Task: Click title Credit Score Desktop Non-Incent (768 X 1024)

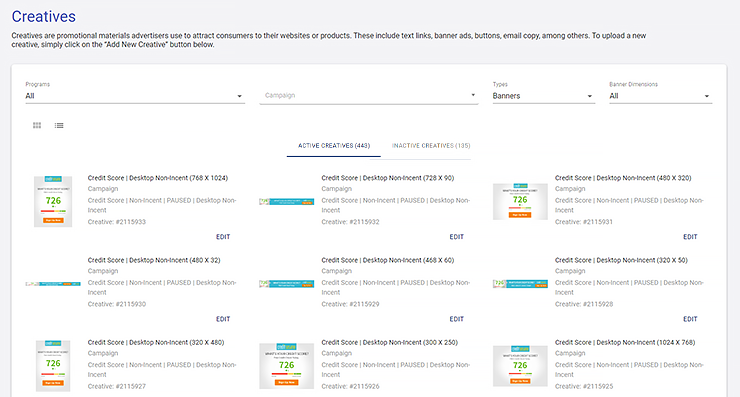Action: [158, 178]
